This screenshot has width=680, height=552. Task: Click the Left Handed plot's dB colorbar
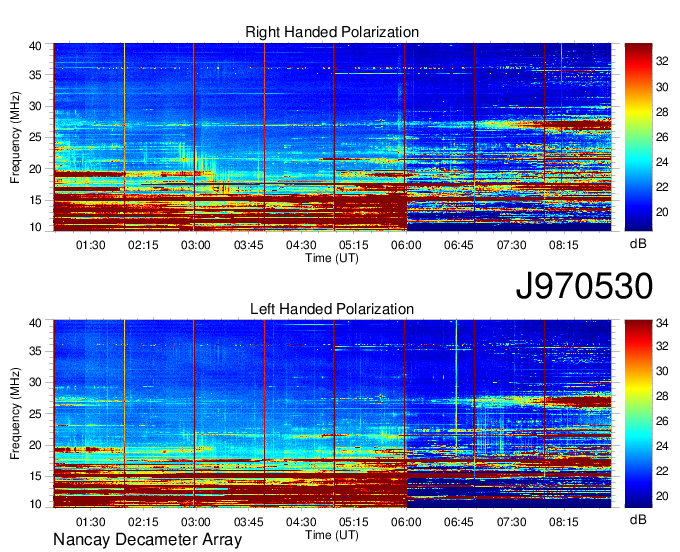point(638,414)
